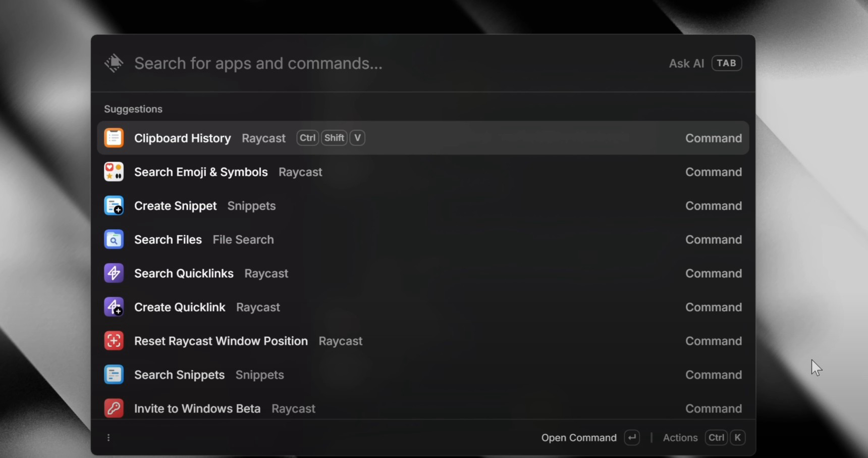Click the Shift key badge on Clipboard History

point(334,138)
